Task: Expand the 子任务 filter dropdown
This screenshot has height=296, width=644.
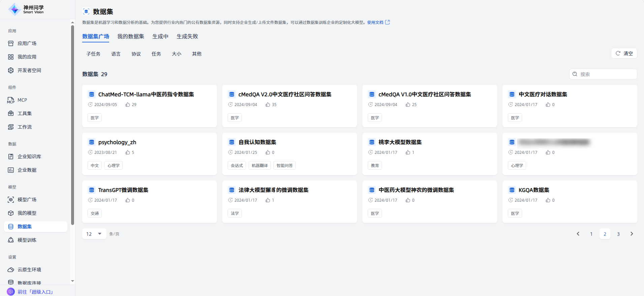Action: coord(93,54)
